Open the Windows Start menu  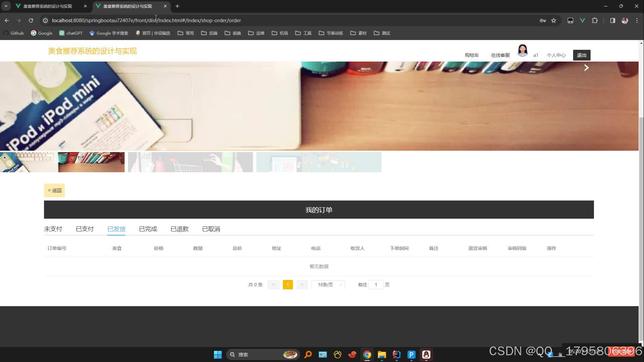point(218,355)
